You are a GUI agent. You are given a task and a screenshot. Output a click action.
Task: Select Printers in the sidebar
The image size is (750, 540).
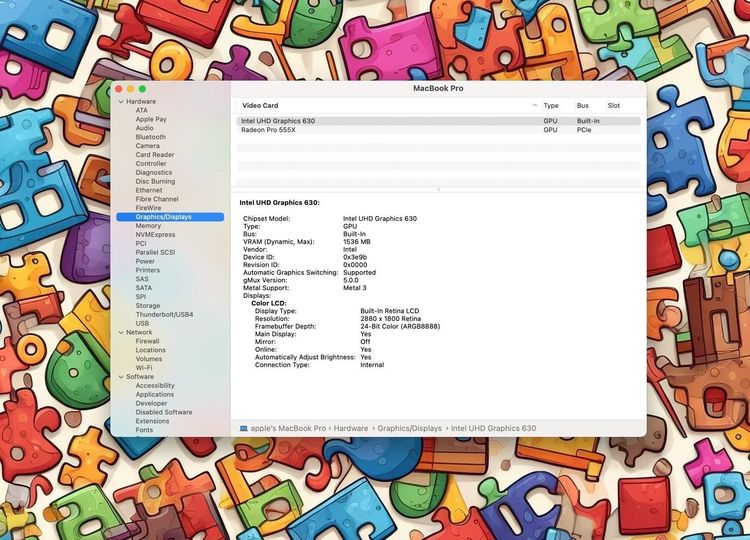pos(148,270)
